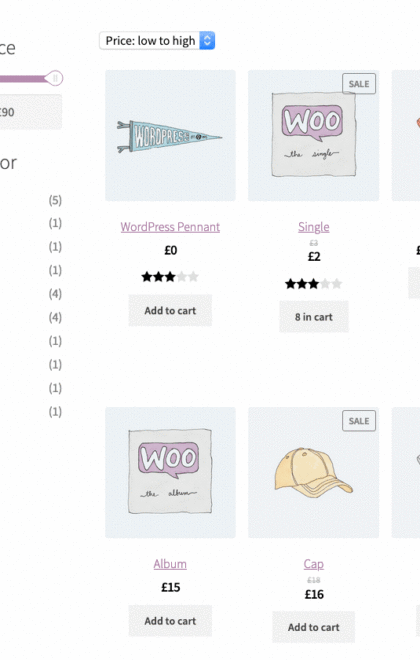Click the WordPress Pennant product image
420x660 pixels.
tap(170, 136)
